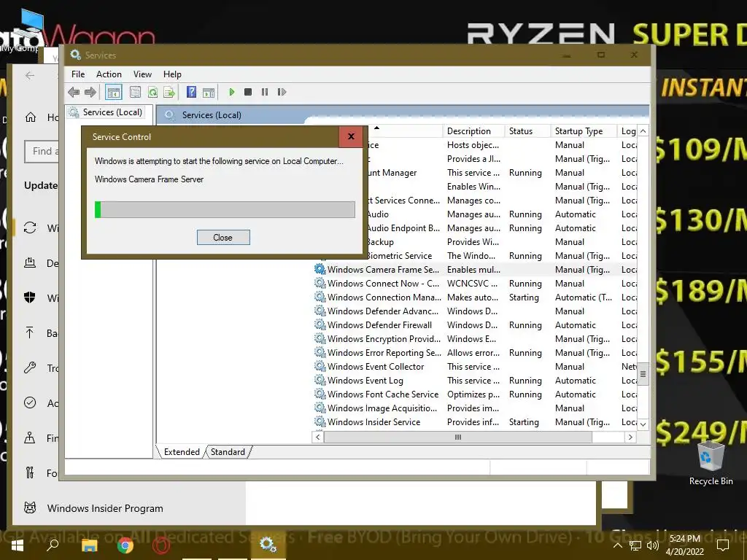Sort by Log On As column header
Image resolution: width=747 pixels, height=560 pixels.
click(x=628, y=131)
